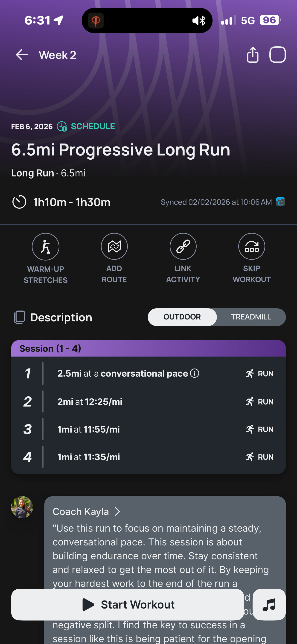Expand the Coach Kayla chevron
Image resolution: width=297 pixels, height=644 pixels.
click(x=117, y=512)
